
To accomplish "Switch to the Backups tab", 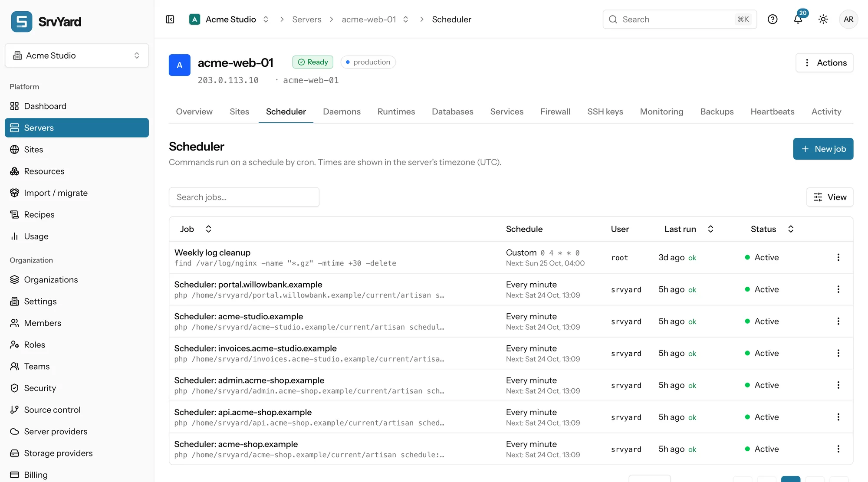I will (x=717, y=112).
